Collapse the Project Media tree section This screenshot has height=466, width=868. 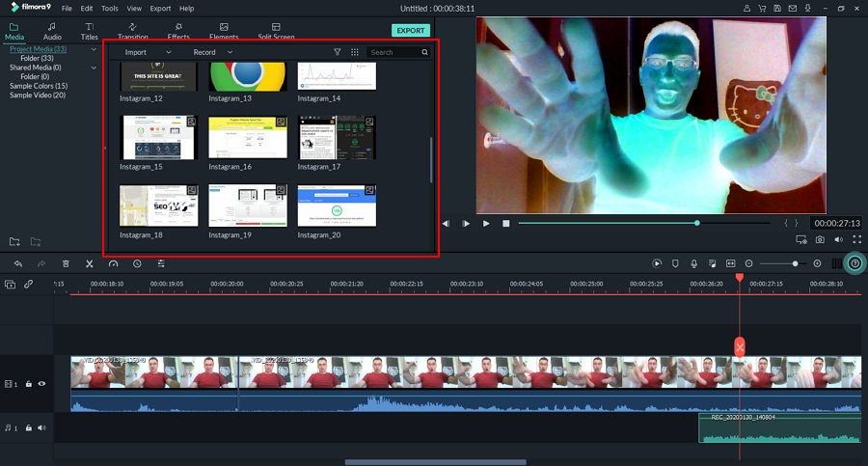pyautogui.click(x=94, y=49)
